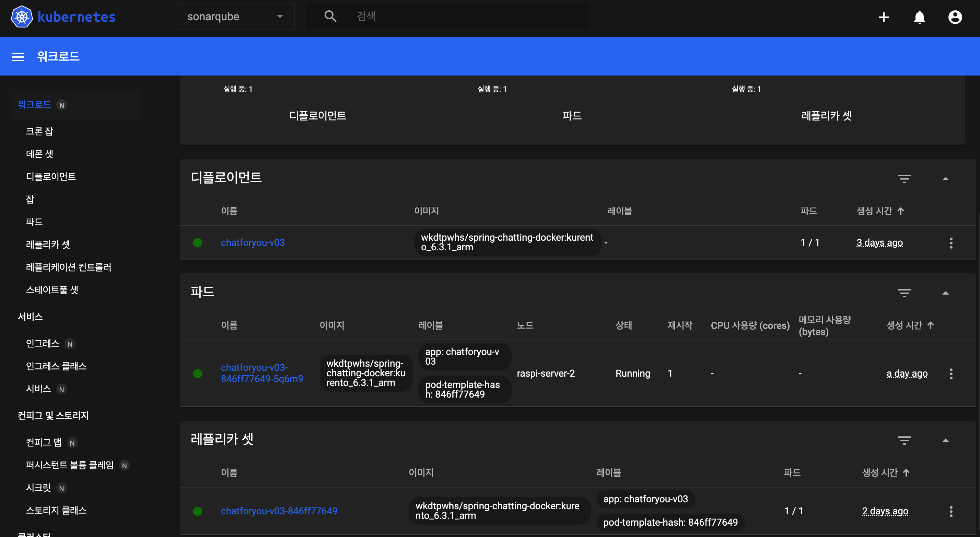Collapse the 레플리카 셋 card

tap(945, 440)
